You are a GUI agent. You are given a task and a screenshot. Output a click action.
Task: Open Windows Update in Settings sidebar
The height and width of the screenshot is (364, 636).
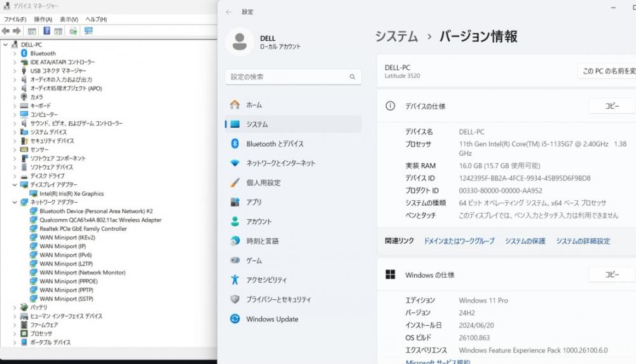(x=293, y=319)
